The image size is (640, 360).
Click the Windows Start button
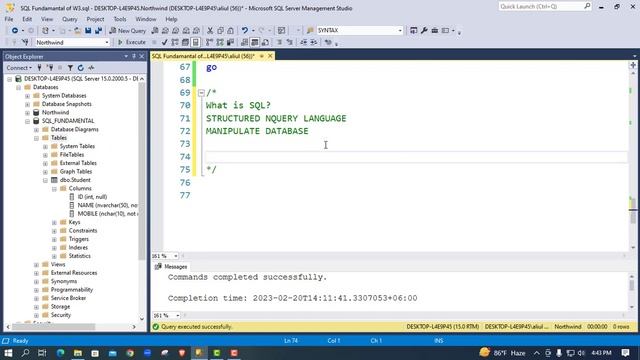point(8,353)
